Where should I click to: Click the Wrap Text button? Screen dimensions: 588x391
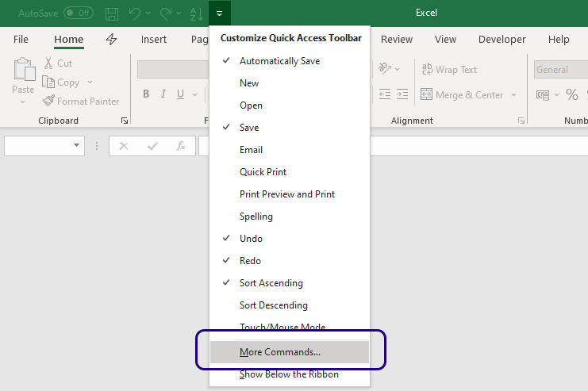pyautogui.click(x=449, y=69)
